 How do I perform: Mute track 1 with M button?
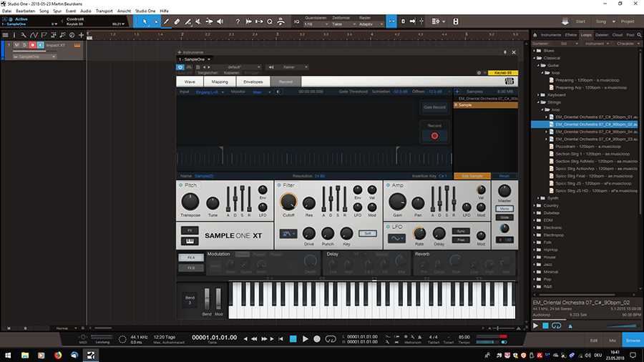pyautogui.click(x=17, y=45)
